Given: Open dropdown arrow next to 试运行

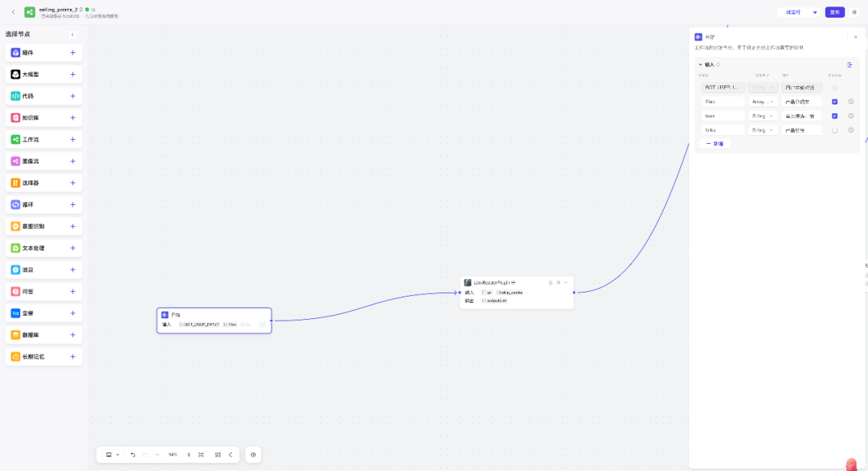Looking at the screenshot, I should 815,12.
